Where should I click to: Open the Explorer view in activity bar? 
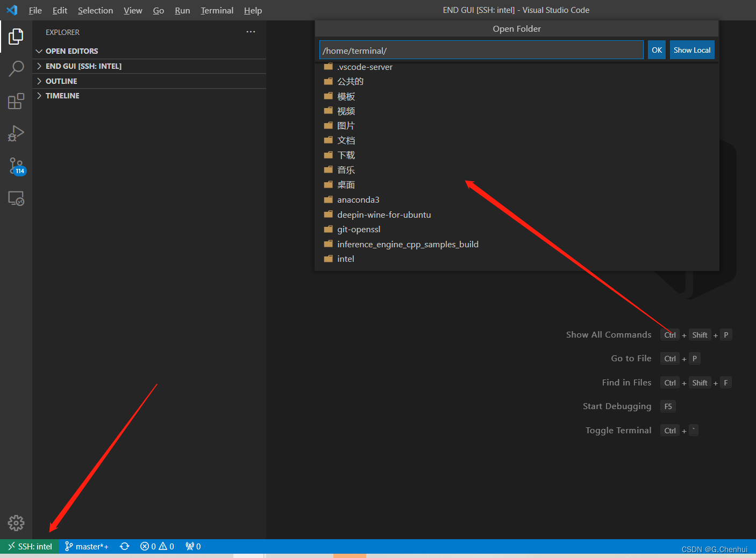tap(16, 37)
